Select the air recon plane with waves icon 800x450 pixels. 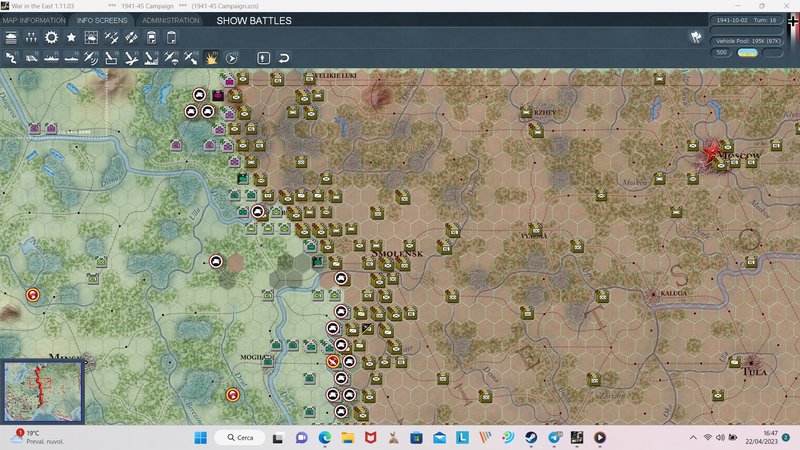pyautogui.click(x=91, y=58)
